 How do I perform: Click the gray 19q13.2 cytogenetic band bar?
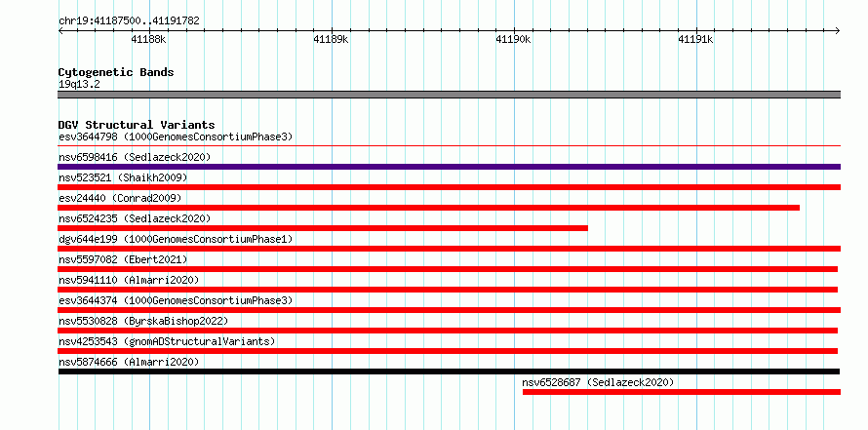click(x=449, y=95)
